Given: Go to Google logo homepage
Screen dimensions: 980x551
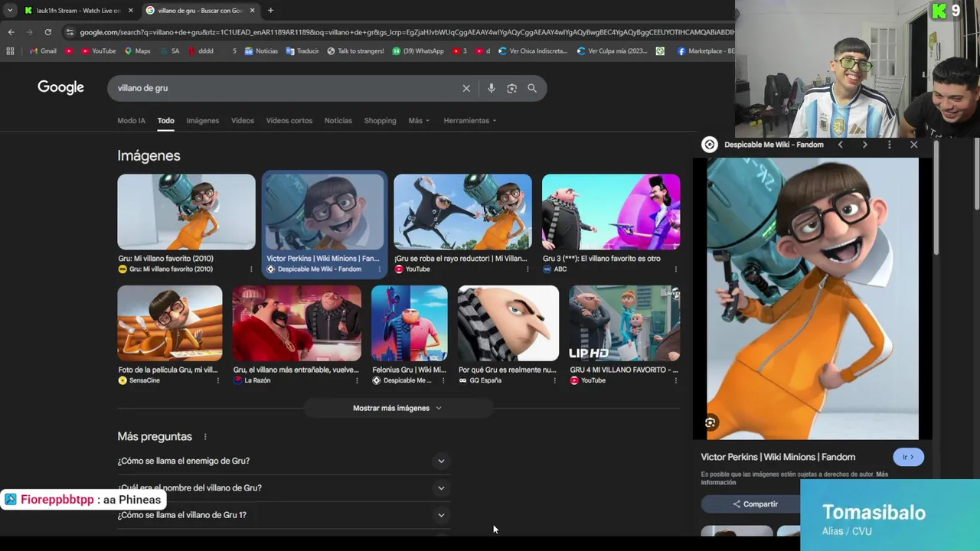Looking at the screenshot, I should (x=60, y=87).
